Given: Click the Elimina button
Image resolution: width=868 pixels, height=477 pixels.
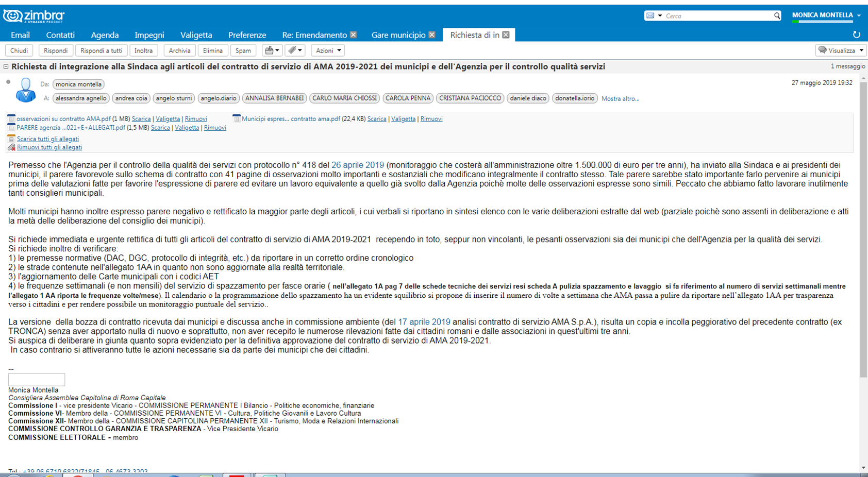Looking at the screenshot, I should (x=212, y=50).
